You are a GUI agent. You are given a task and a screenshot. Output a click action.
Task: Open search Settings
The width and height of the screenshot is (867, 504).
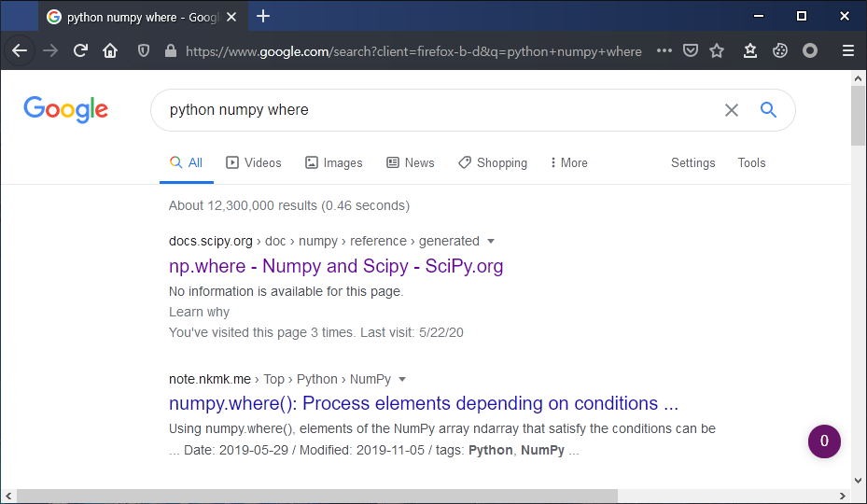(692, 162)
